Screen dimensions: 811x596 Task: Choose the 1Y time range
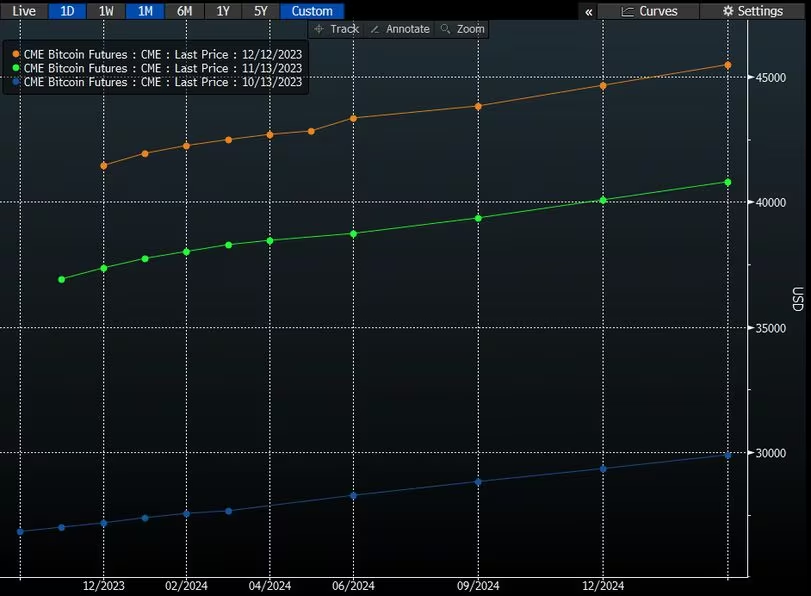pos(222,11)
